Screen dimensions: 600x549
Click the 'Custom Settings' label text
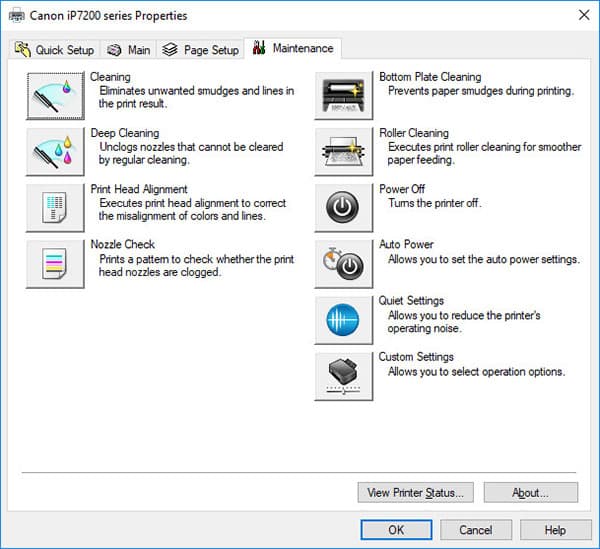pyautogui.click(x=416, y=357)
